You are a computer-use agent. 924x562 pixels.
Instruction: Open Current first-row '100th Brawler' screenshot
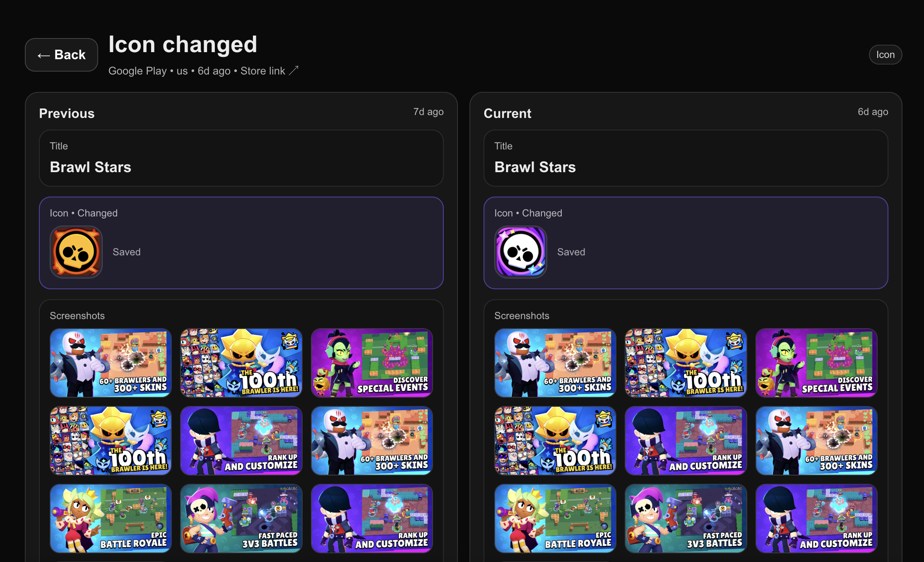coord(686,363)
